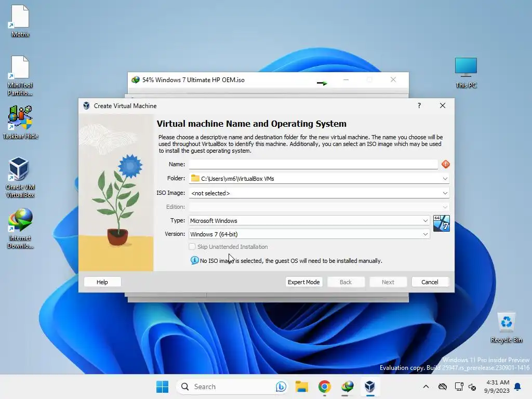
Task: Open the notification bell in the taskbar
Action: [x=517, y=387]
